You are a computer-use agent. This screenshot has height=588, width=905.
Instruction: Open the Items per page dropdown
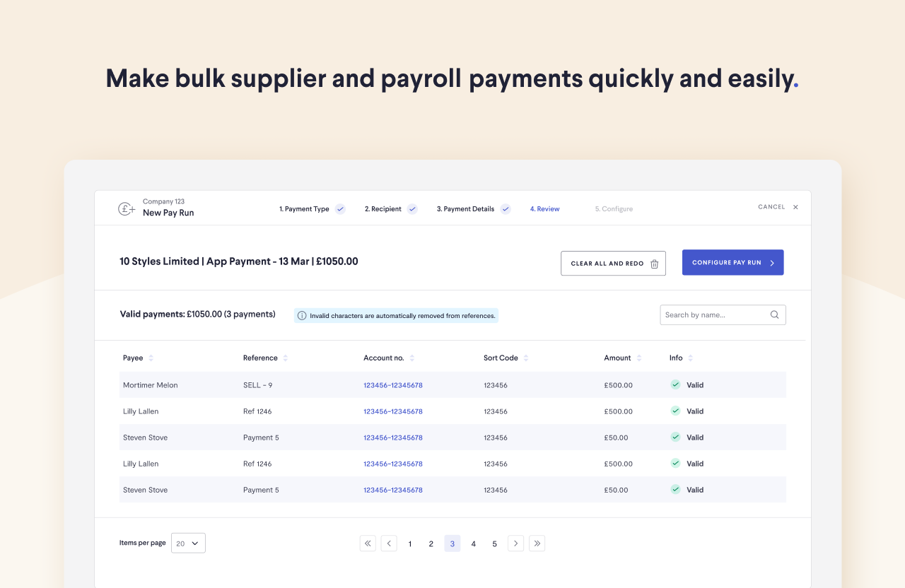pos(187,543)
